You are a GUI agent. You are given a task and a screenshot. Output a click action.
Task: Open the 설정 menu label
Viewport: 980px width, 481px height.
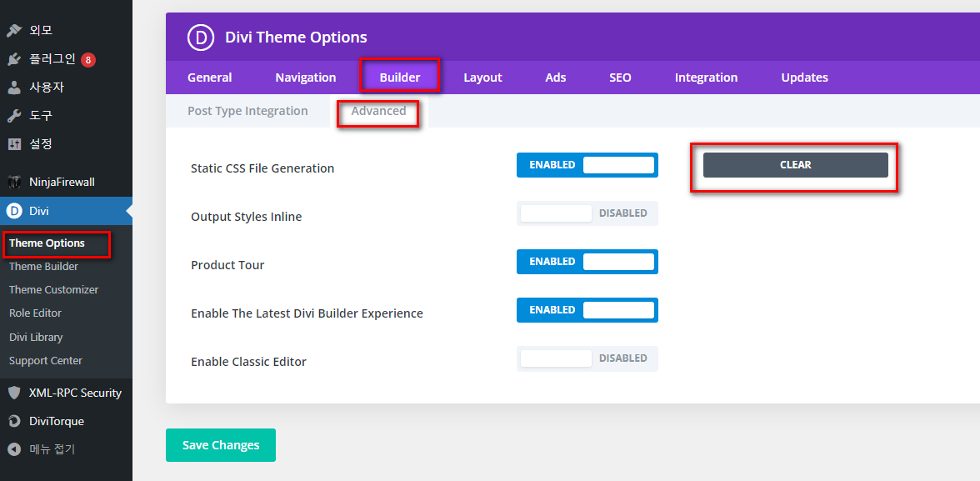pos(41,144)
